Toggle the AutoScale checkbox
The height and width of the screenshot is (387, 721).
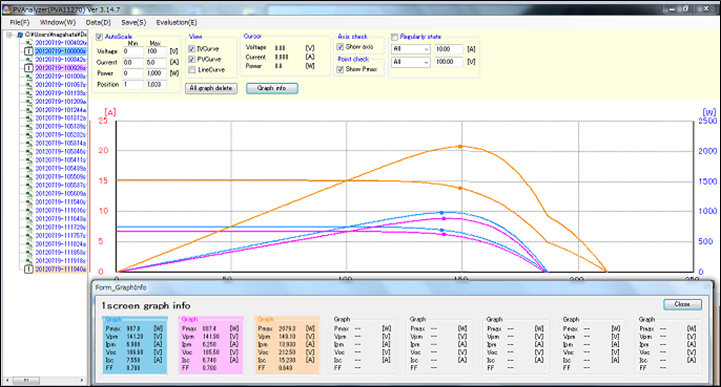coord(99,37)
